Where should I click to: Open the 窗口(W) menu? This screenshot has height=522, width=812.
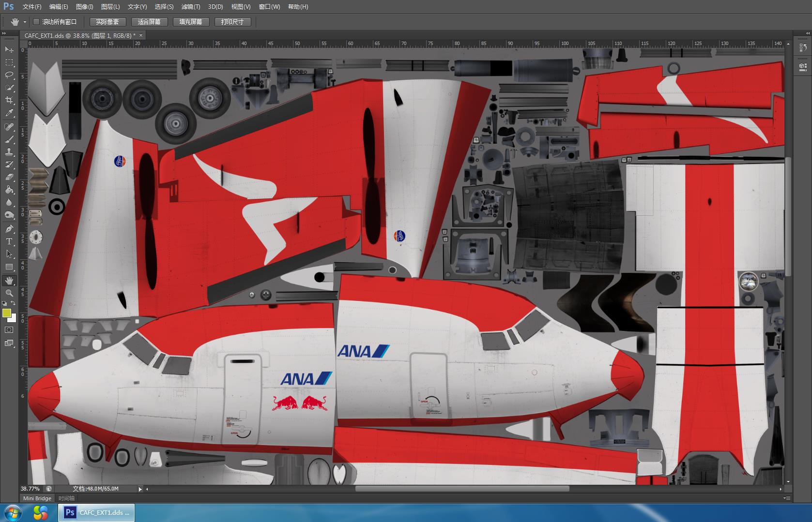point(269,7)
